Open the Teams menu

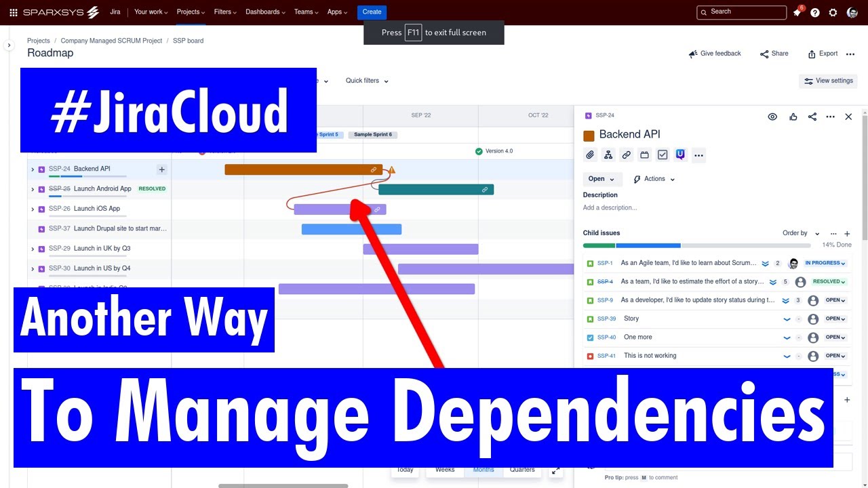point(307,12)
